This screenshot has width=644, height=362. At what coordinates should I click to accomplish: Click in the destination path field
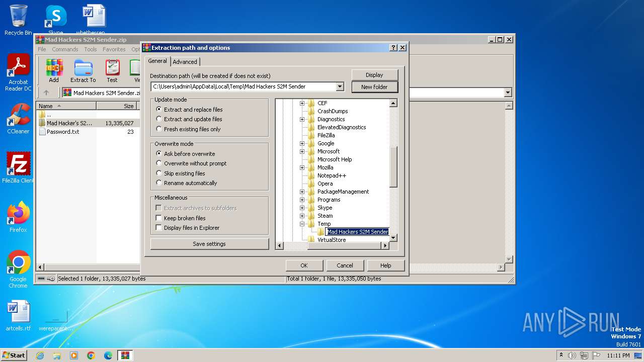pos(243,86)
